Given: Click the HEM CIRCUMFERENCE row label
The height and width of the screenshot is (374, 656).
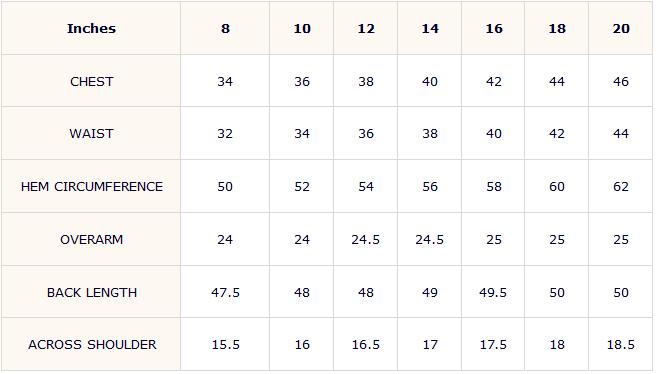Looking at the screenshot, I should pos(92,187).
